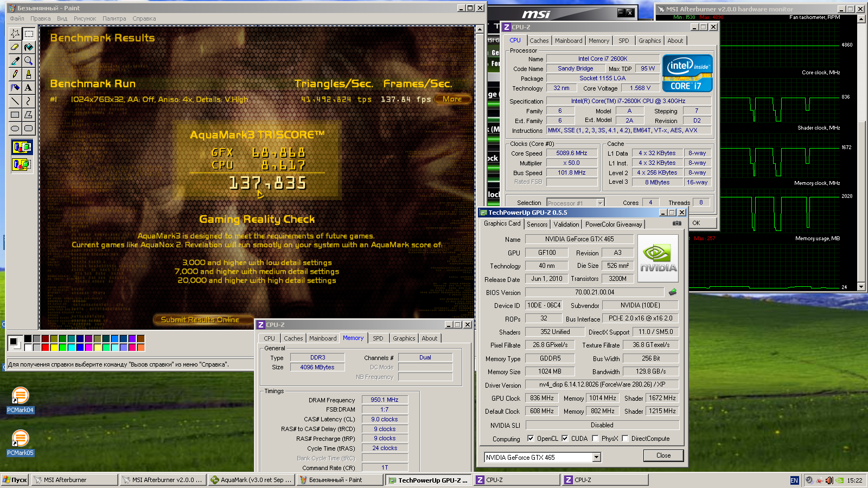
Task: Click the Intel Core i7 logo in CPU-Z
Action: point(687,73)
